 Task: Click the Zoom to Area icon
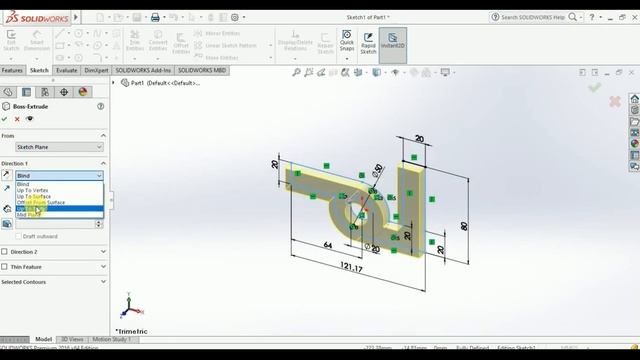(x=309, y=73)
